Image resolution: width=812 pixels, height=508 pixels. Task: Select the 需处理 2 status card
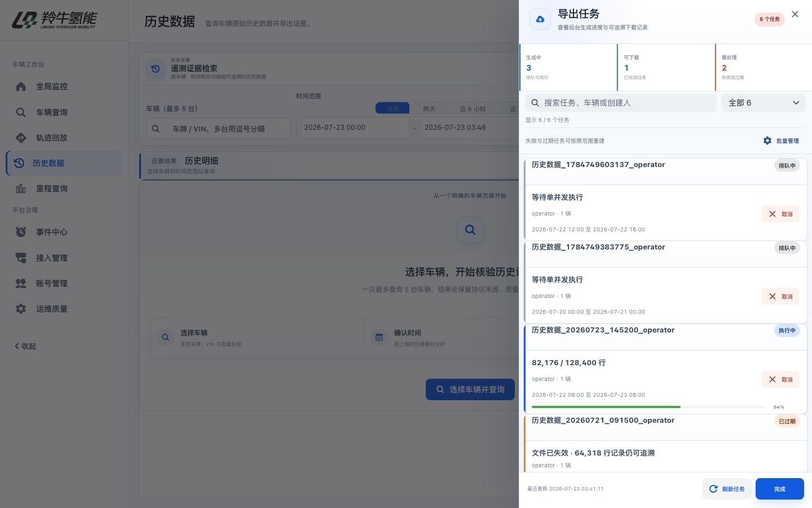(764, 68)
